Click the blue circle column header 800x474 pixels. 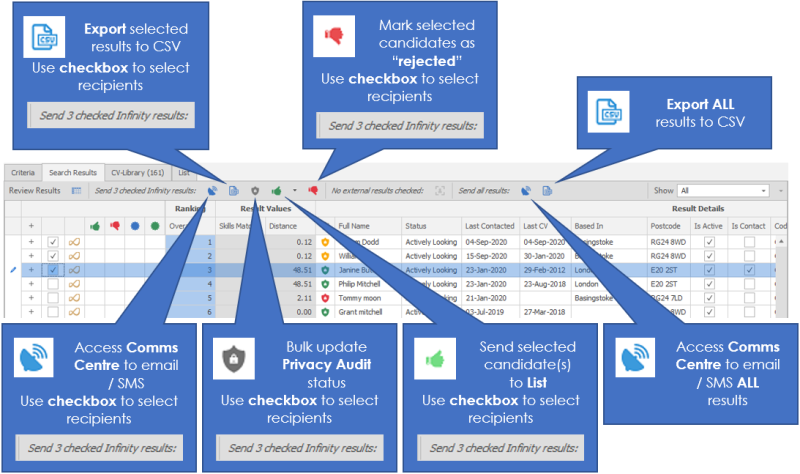pyautogui.click(x=134, y=227)
